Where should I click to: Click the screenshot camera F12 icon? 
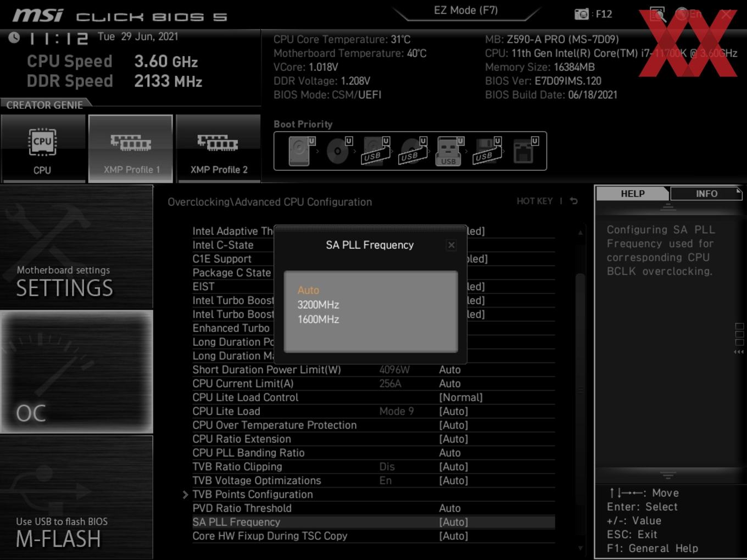582,14
